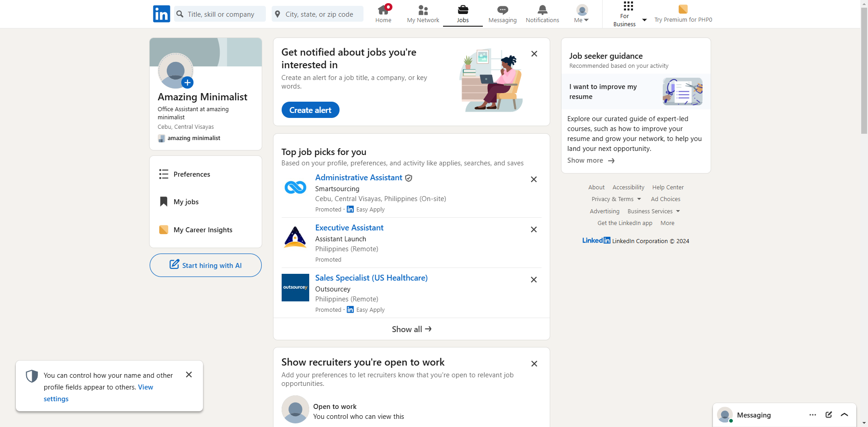Open Preferences in the left sidebar
The height and width of the screenshot is (427, 868).
(192, 174)
